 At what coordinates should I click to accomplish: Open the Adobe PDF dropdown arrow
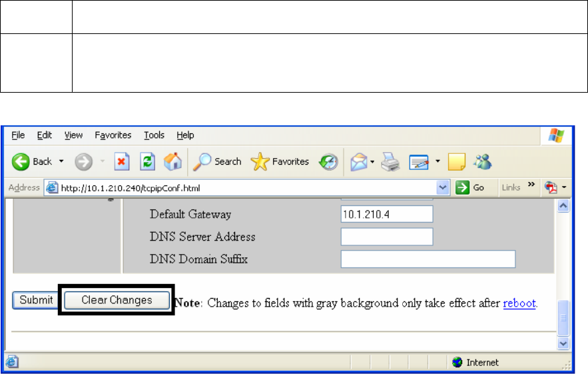point(564,187)
